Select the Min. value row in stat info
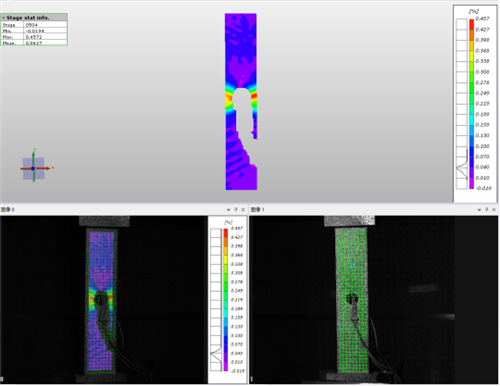The image size is (500, 386). pos(34,31)
